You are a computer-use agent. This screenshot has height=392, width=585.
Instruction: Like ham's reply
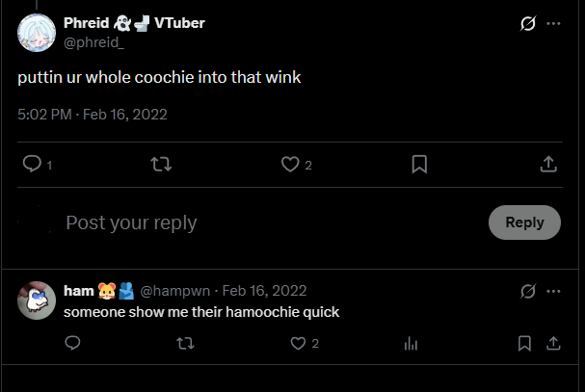click(x=298, y=343)
